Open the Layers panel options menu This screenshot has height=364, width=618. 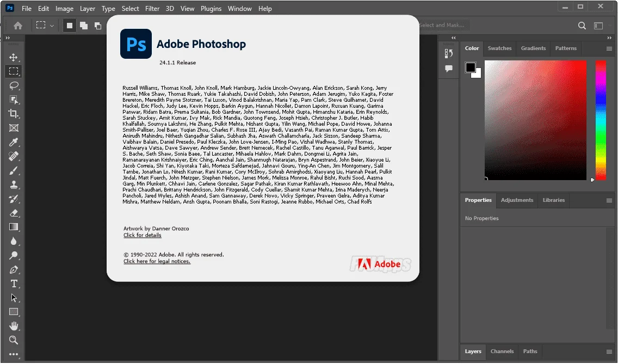[x=609, y=352]
